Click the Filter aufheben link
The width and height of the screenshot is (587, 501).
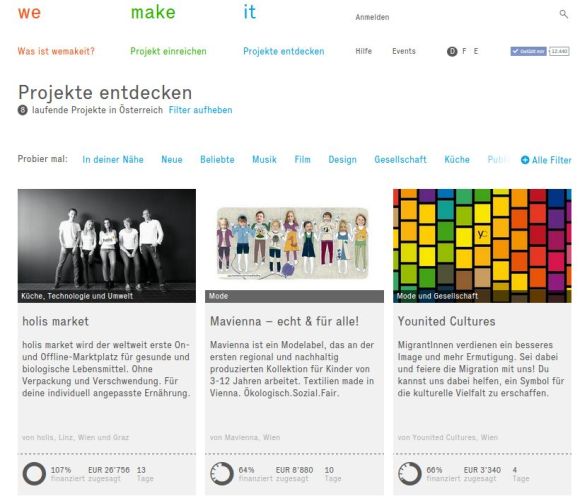(200, 110)
